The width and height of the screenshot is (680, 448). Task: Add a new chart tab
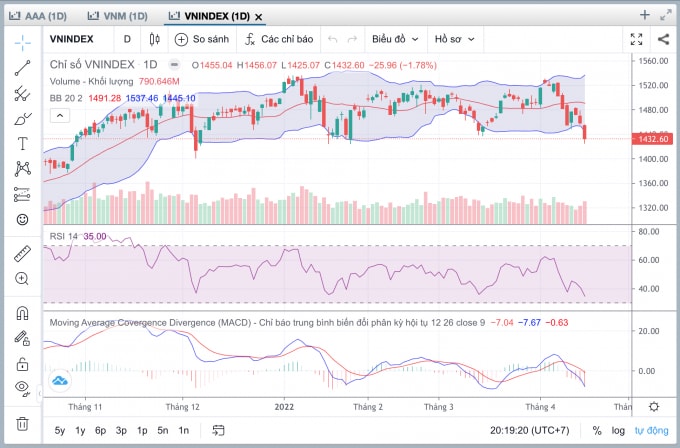[645, 15]
